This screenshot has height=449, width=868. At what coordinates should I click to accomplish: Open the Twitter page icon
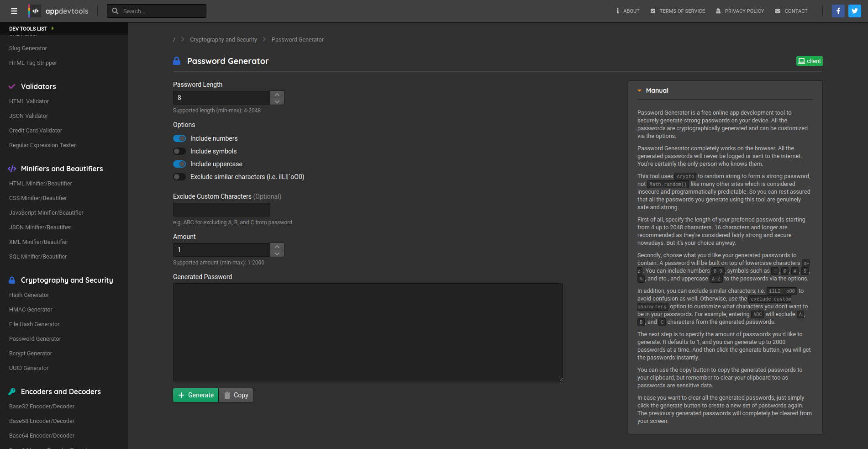tap(854, 11)
